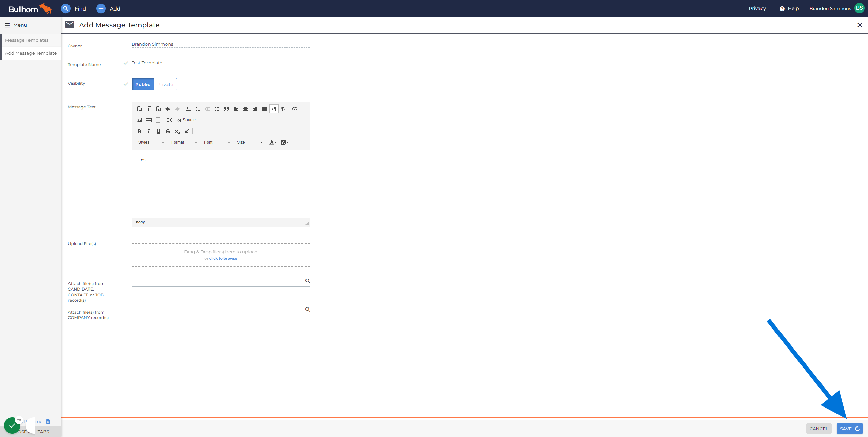Search company record files magnifier
The image size is (868, 437).
tap(308, 310)
